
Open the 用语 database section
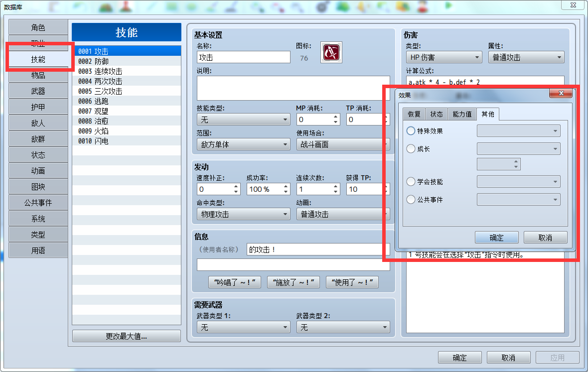point(38,250)
